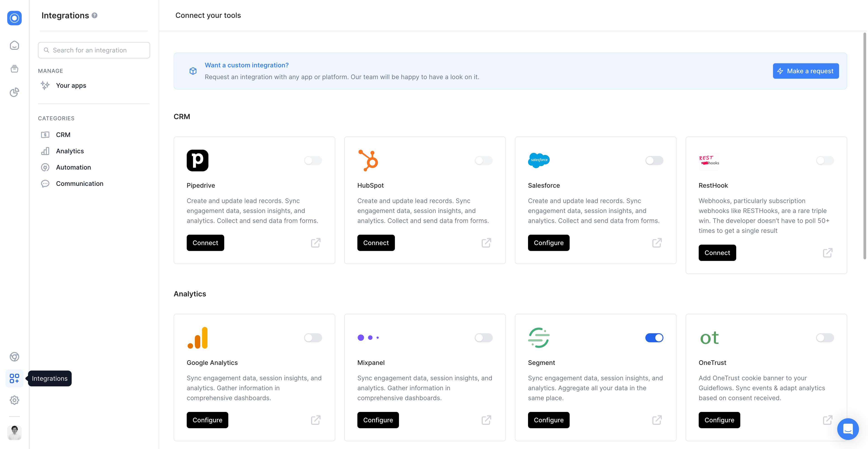Click the Make a request button
This screenshot has width=868, height=449.
coord(806,71)
